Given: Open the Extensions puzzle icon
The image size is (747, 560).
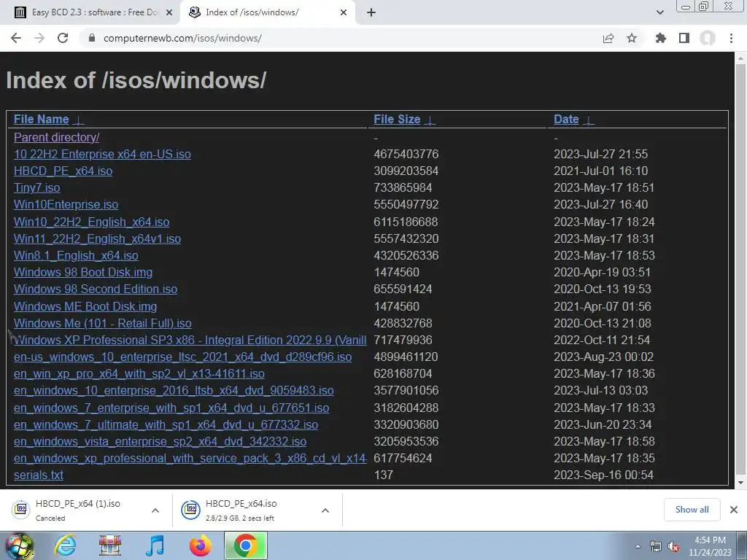Looking at the screenshot, I should tap(660, 38).
